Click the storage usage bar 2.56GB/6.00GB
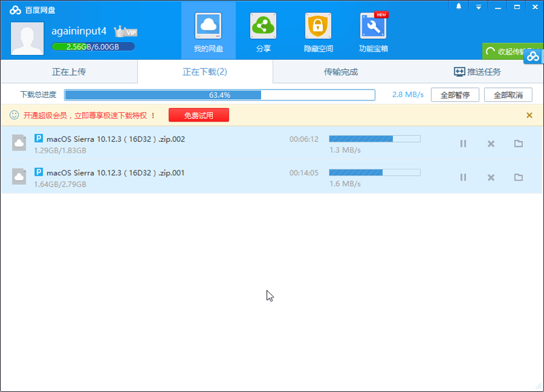This screenshot has width=544, height=392. (93, 47)
